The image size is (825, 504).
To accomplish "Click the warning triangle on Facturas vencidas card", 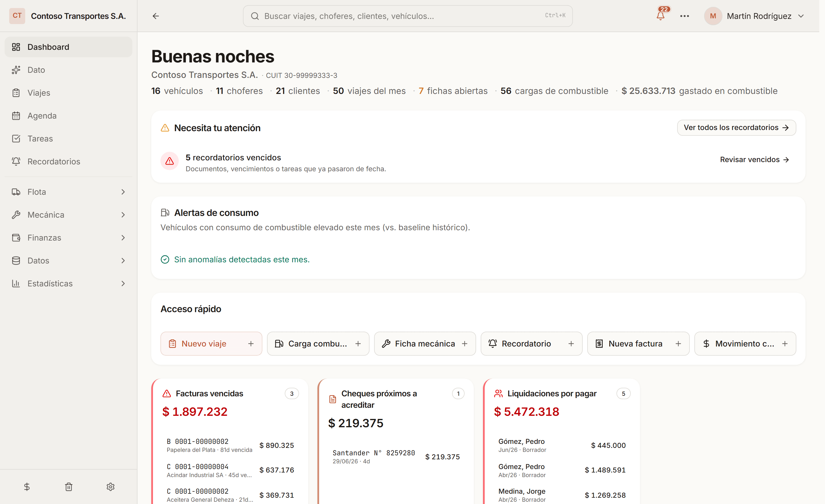I will coord(167,393).
